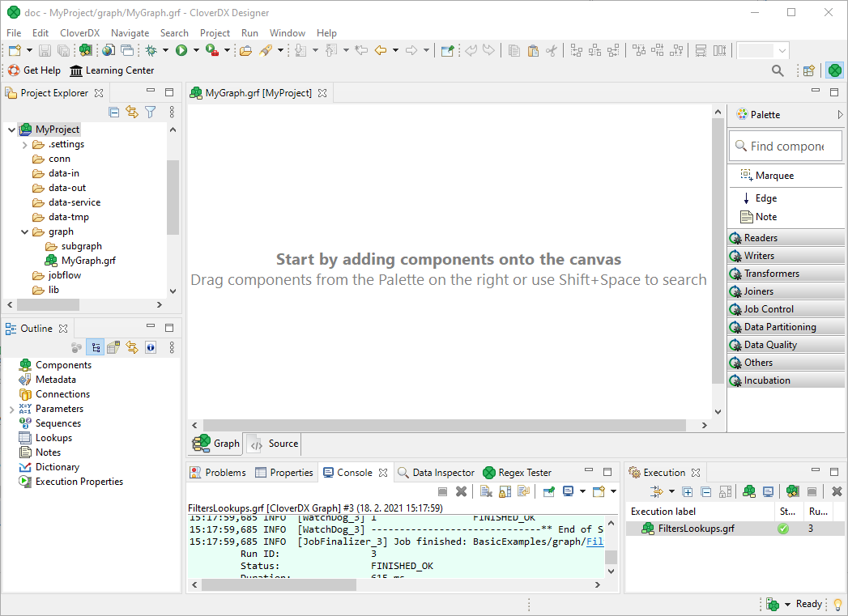Expand the Parameters node in Outline
This screenshot has height=616, width=848.
[x=11, y=410]
